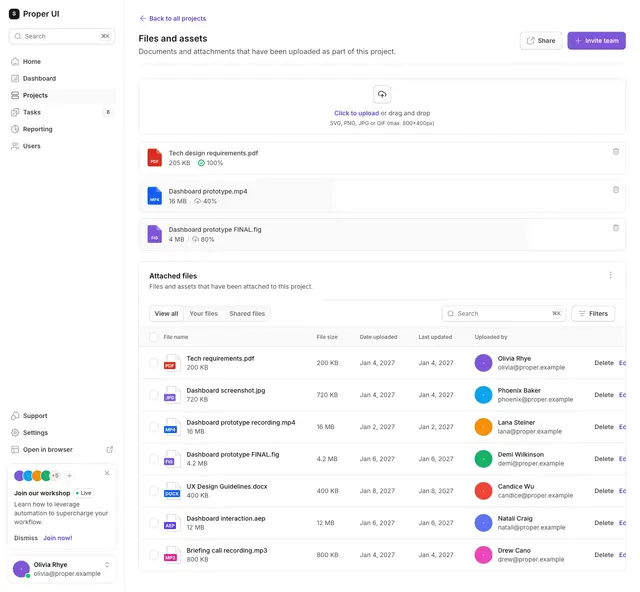Click the DOCX file icon of UX Design Guidelines.docx

click(171, 491)
